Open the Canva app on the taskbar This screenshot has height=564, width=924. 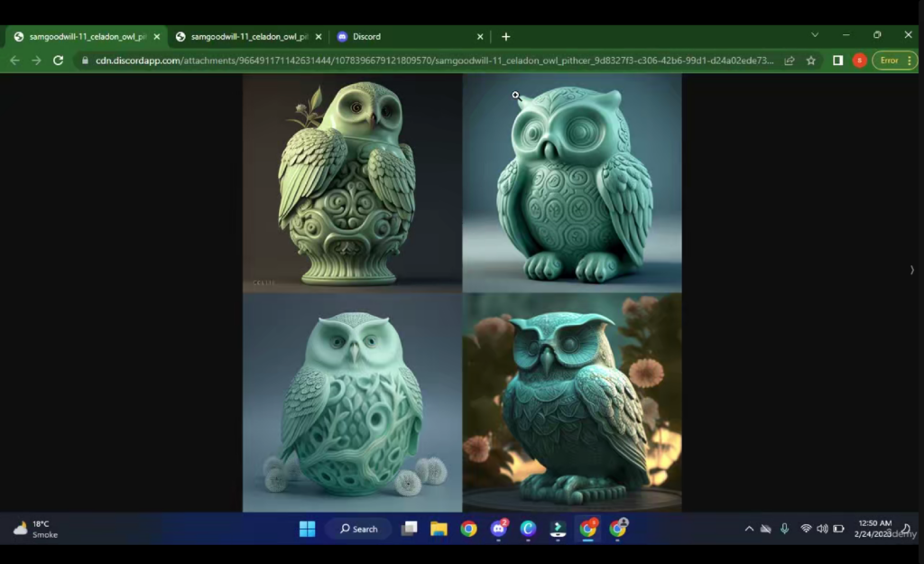(528, 529)
